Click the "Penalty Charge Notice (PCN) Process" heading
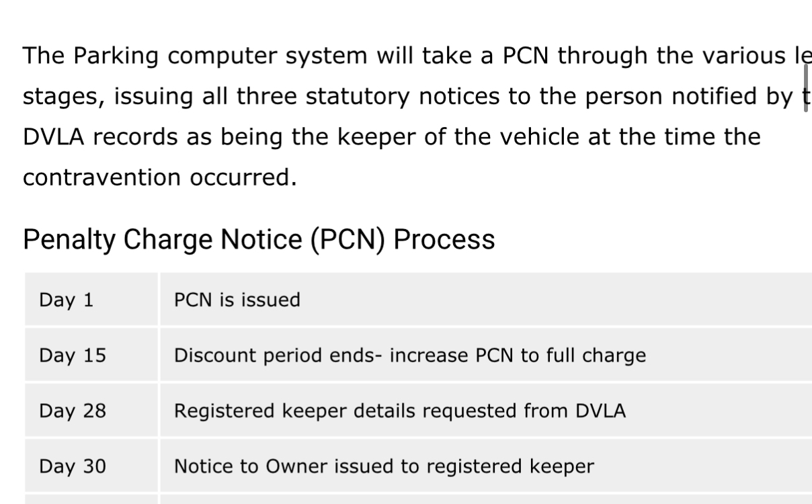Image resolution: width=812 pixels, height=504 pixels. (259, 240)
